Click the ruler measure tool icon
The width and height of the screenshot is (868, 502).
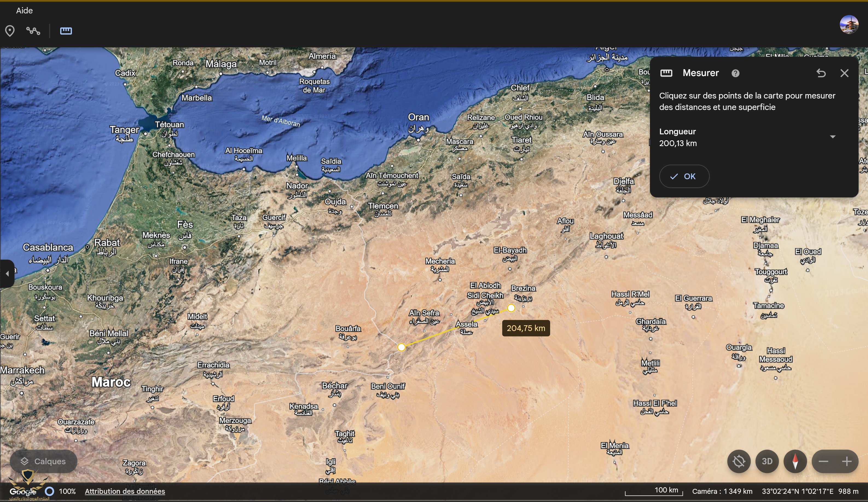click(66, 31)
